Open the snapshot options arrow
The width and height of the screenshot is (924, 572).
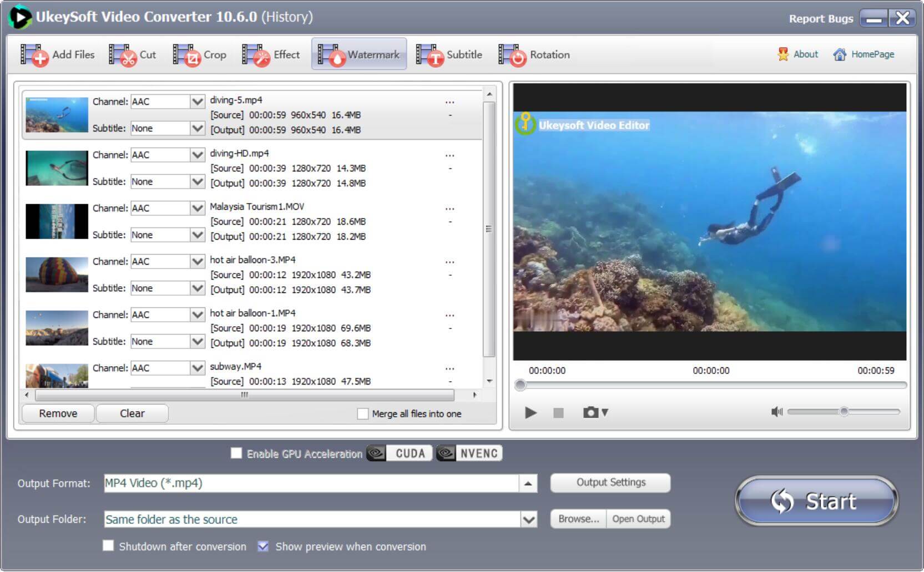click(605, 413)
